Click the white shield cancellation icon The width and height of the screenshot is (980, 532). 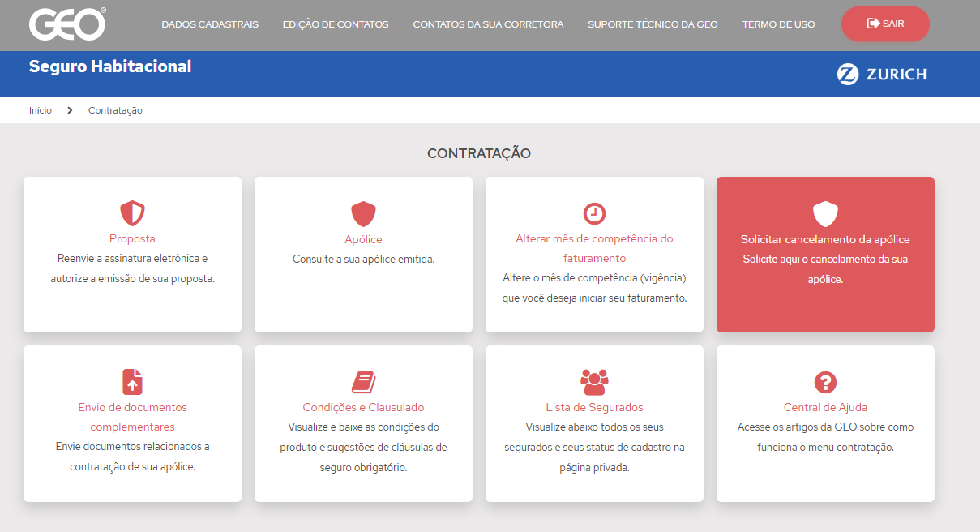825,214
